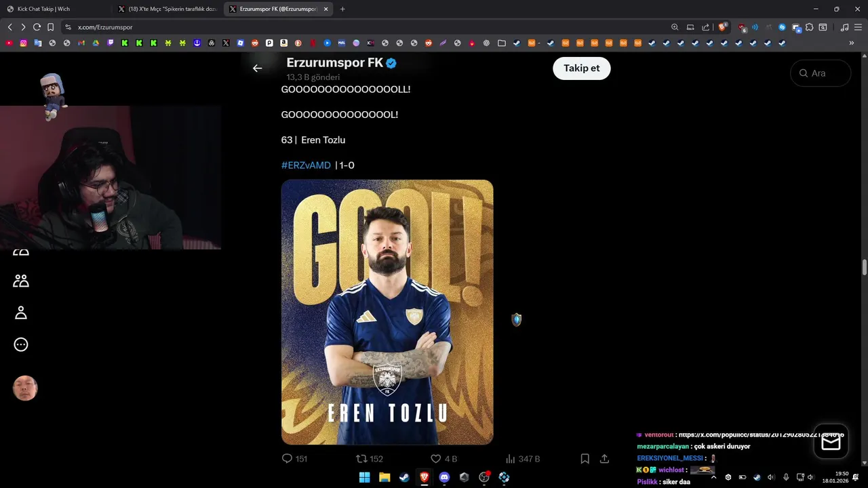Click the browser back navigation arrow

tap(9, 27)
